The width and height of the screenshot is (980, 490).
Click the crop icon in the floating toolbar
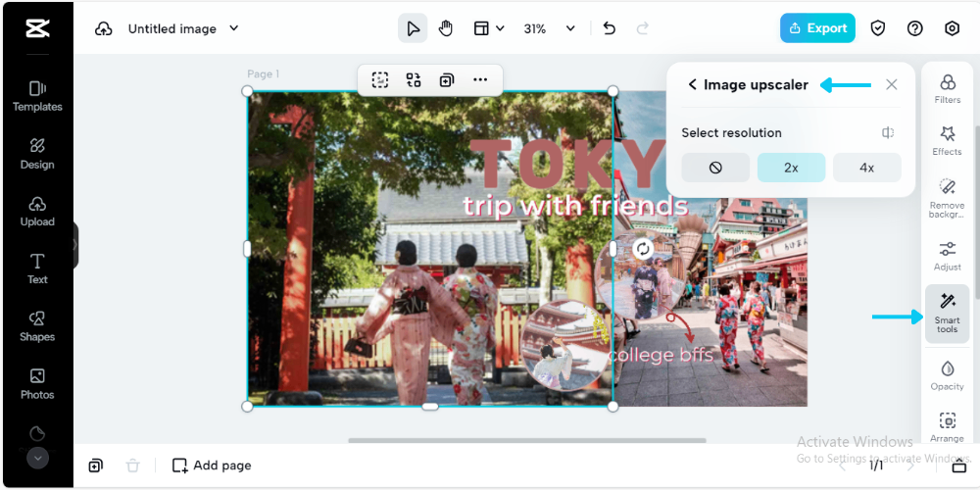coord(379,80)
